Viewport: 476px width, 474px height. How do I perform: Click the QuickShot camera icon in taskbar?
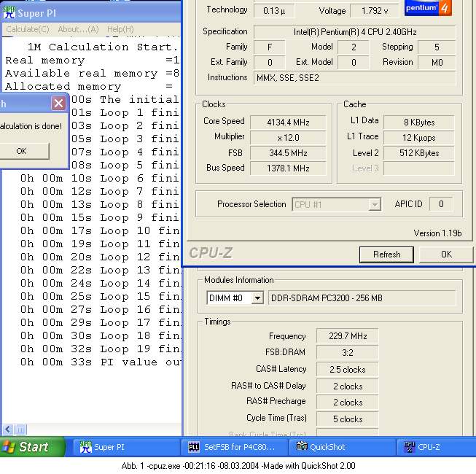pyautogui.click(x=302, y=446)
